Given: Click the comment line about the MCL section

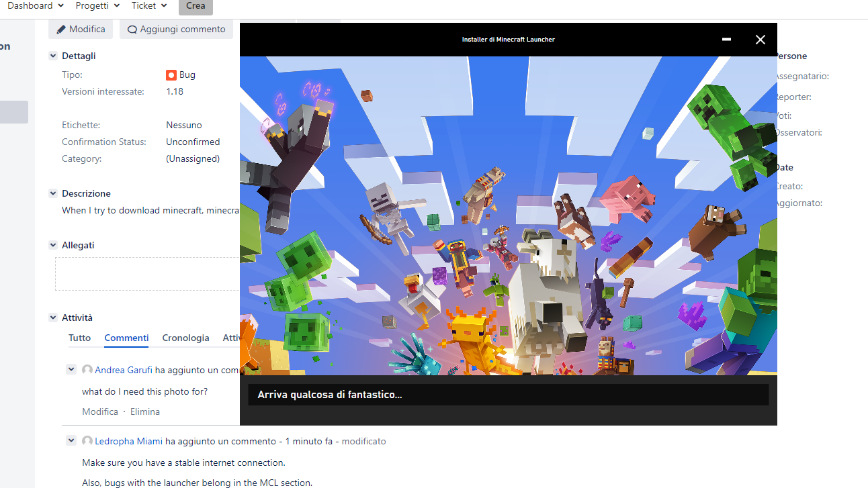Looking at the screenshot, I should (x=198, y=483).
